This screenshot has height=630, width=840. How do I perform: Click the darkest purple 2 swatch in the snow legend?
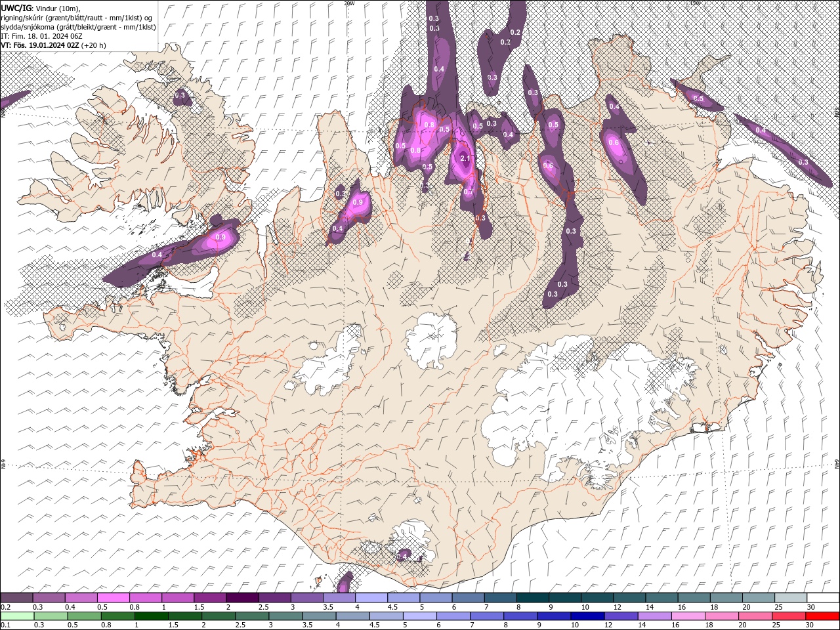241,598
